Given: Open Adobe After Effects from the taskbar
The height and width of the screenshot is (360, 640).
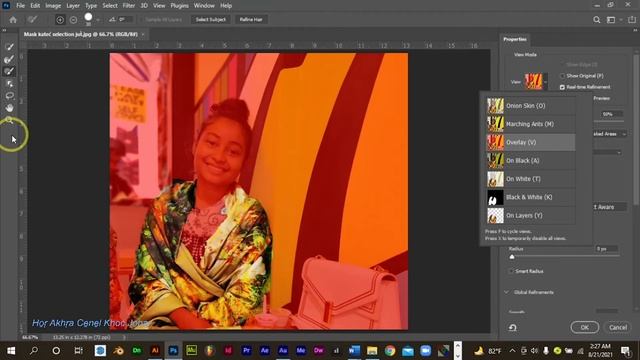Looking at the screenshot, I should click(264, 350).
